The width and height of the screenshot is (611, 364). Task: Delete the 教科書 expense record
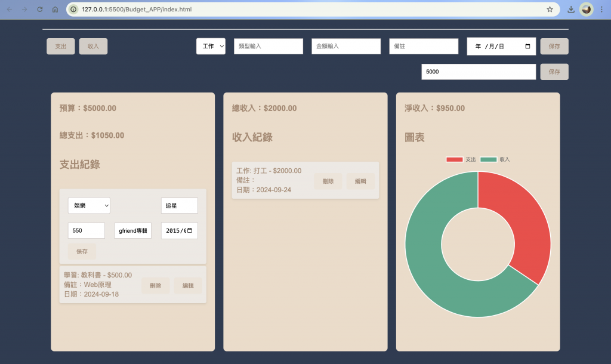[156, 286]
